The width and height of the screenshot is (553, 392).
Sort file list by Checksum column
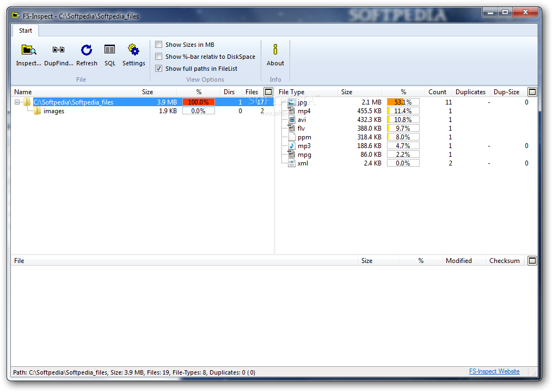pos(505,261)
